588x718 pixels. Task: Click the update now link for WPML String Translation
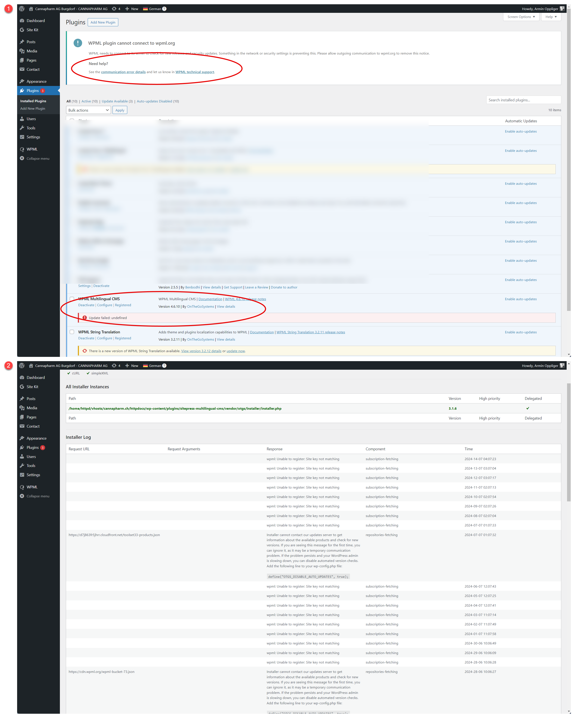(x=236, y=351)
